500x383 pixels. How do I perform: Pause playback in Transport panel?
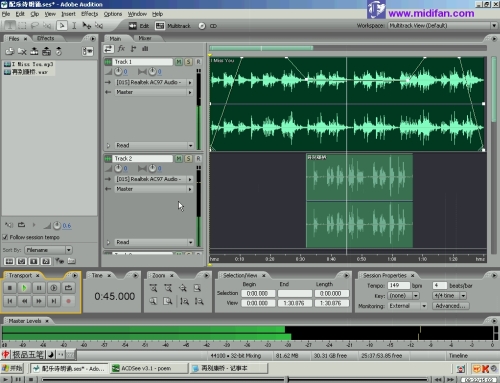[39, 288]
